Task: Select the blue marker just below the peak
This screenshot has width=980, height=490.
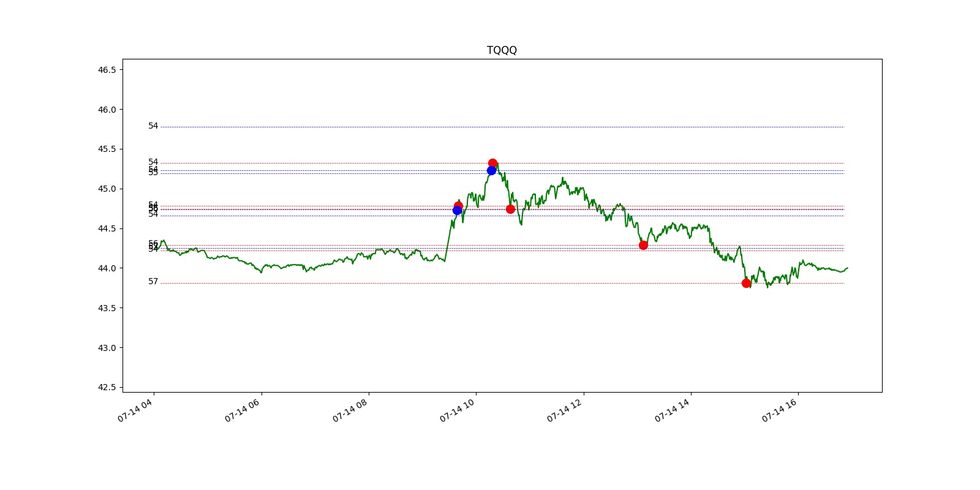Action: coord(491,170)
